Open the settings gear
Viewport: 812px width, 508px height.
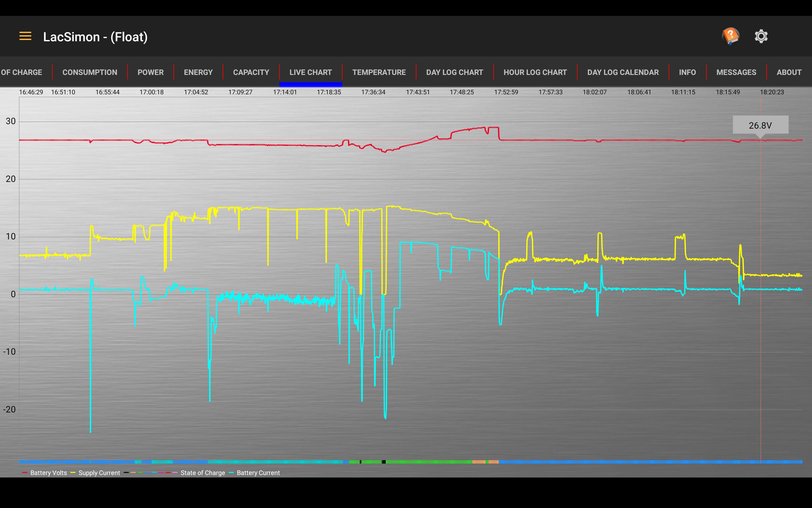coord(761,36)
